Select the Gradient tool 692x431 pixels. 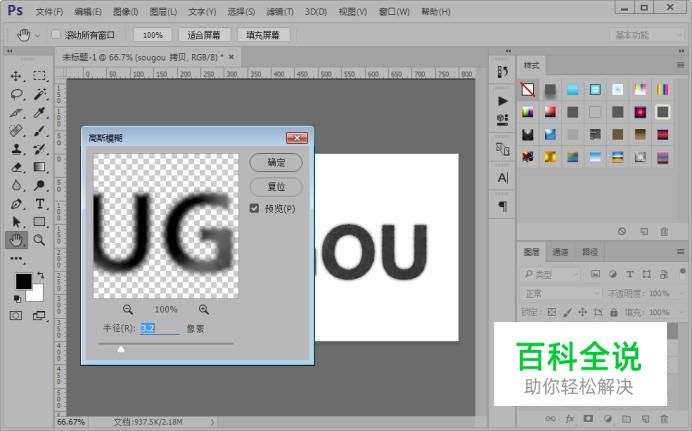coord(39,167)
